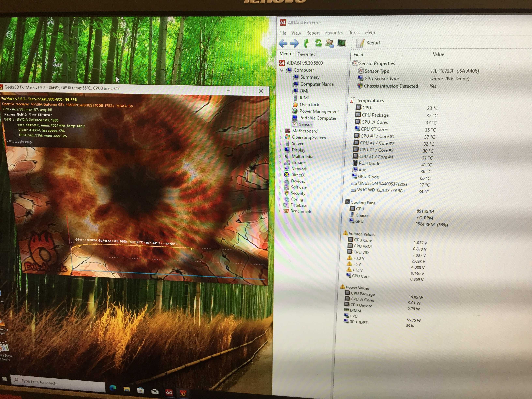Open Microsoft Store from the taskbar
The image size is (532, 399).
point(140,390)
